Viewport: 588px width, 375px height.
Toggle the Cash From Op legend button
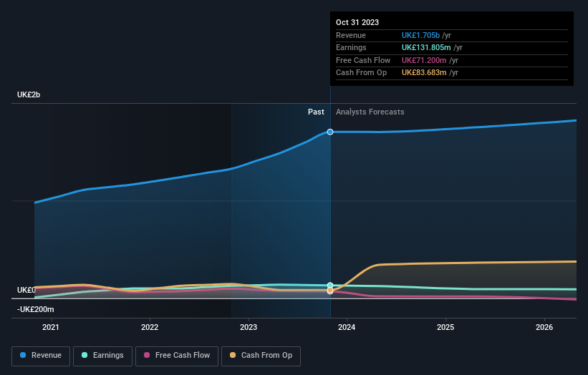coord(261,356)
